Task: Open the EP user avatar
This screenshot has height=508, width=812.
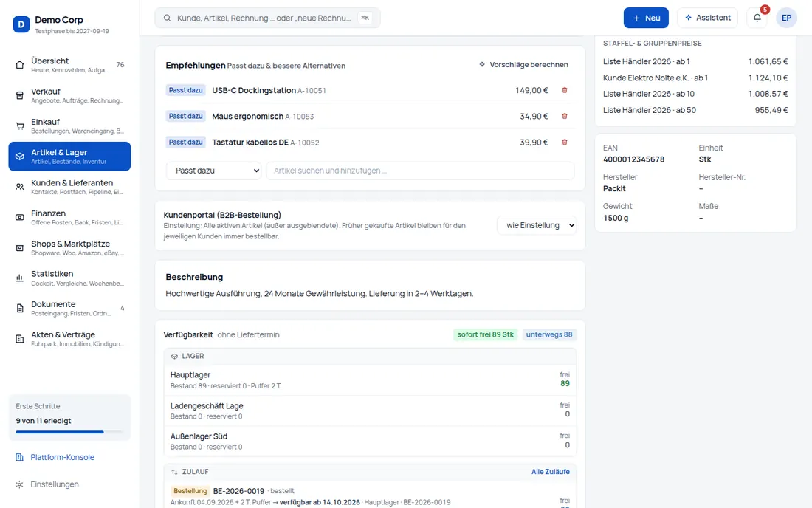Action: click(786, 18)
